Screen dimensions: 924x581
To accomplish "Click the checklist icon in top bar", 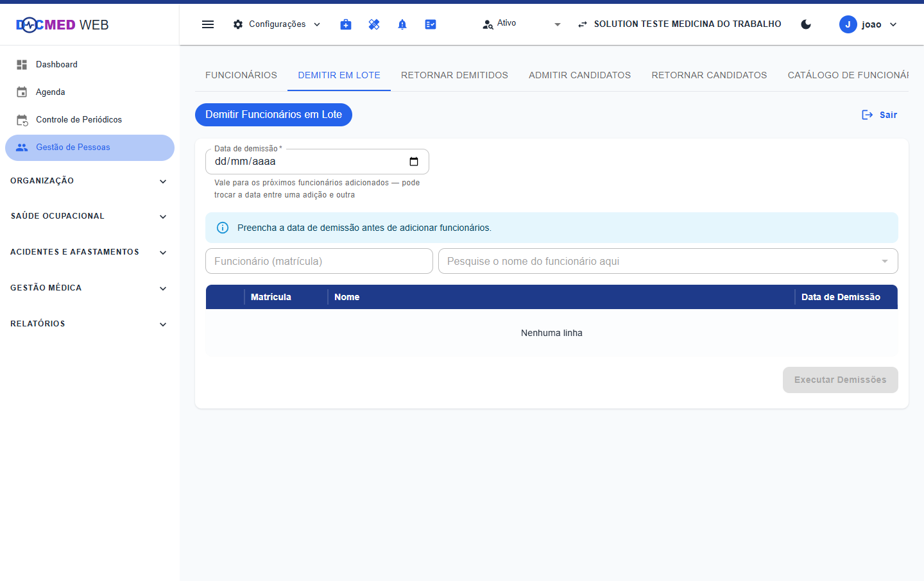I will 431,24.
